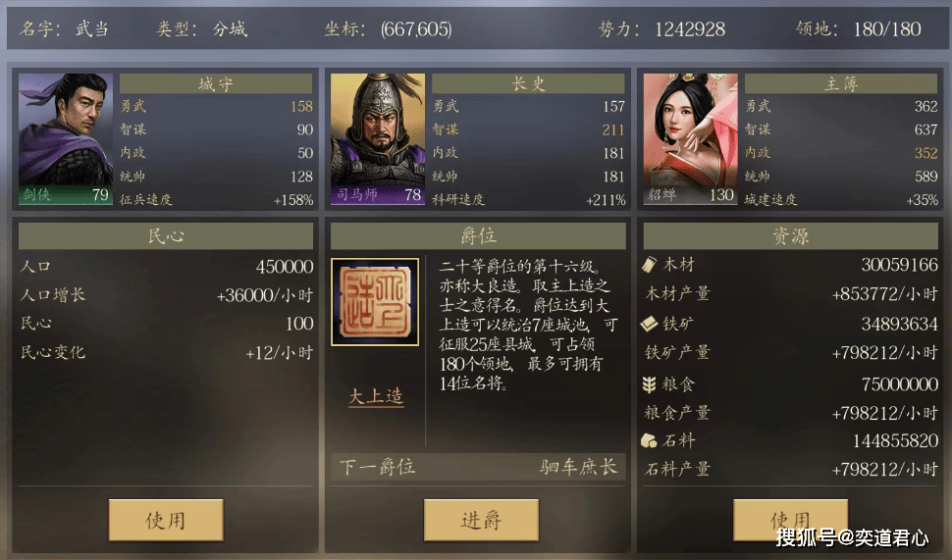Click the red seal rank emblem
Screen dimensions: 952x560
click(375, 302)
